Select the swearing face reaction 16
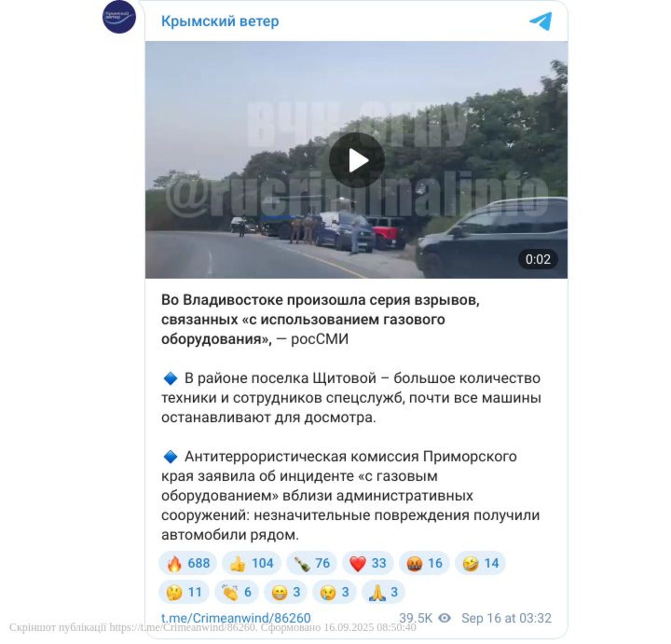The width and height of the screenshot is (671, 644). click(x=424, y=563)
